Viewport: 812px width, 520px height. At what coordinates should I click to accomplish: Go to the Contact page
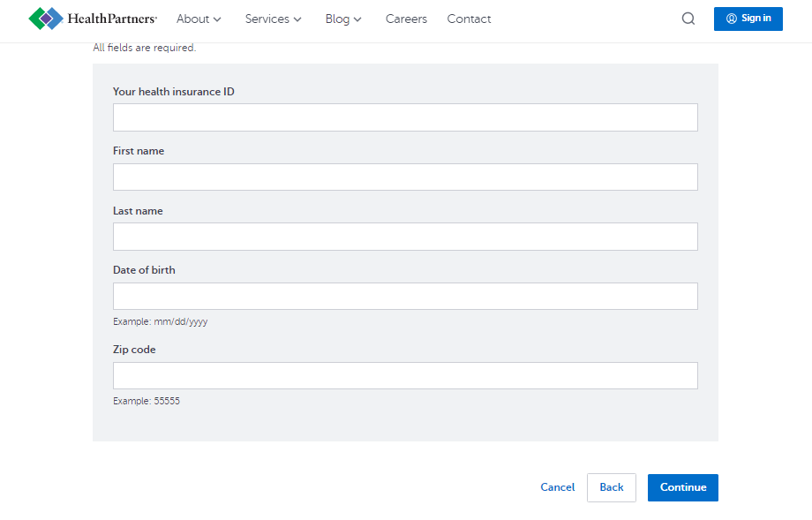coord(469,19)
